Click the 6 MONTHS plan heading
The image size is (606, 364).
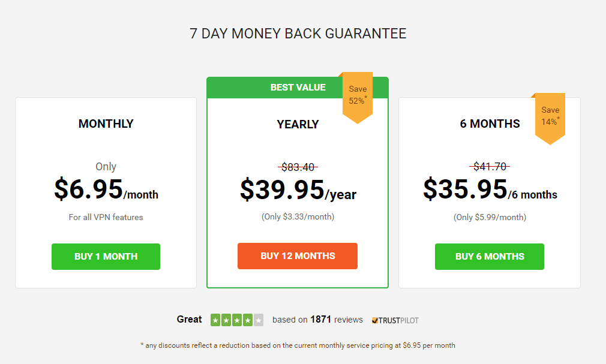point(490,124)
